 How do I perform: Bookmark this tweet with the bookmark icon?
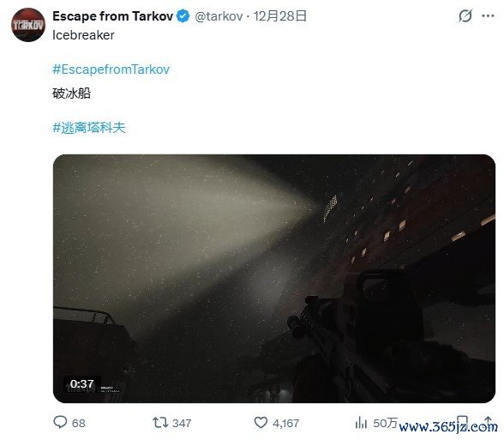tap(462, 422)
